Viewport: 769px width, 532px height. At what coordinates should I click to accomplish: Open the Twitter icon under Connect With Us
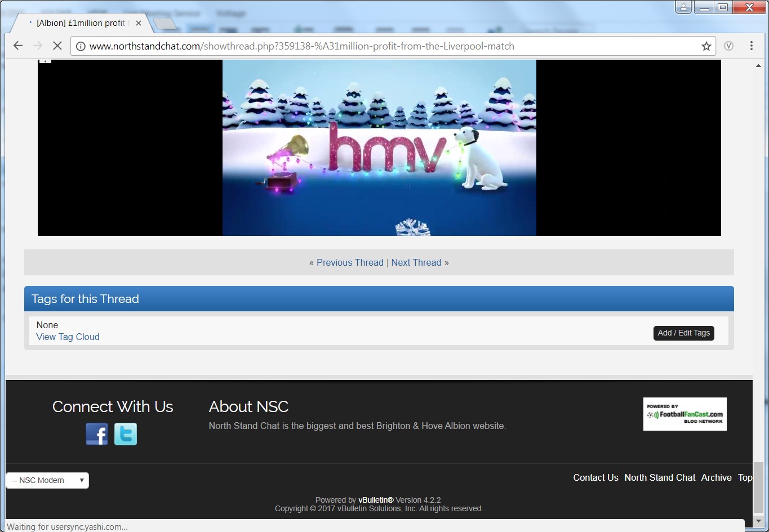126,434
